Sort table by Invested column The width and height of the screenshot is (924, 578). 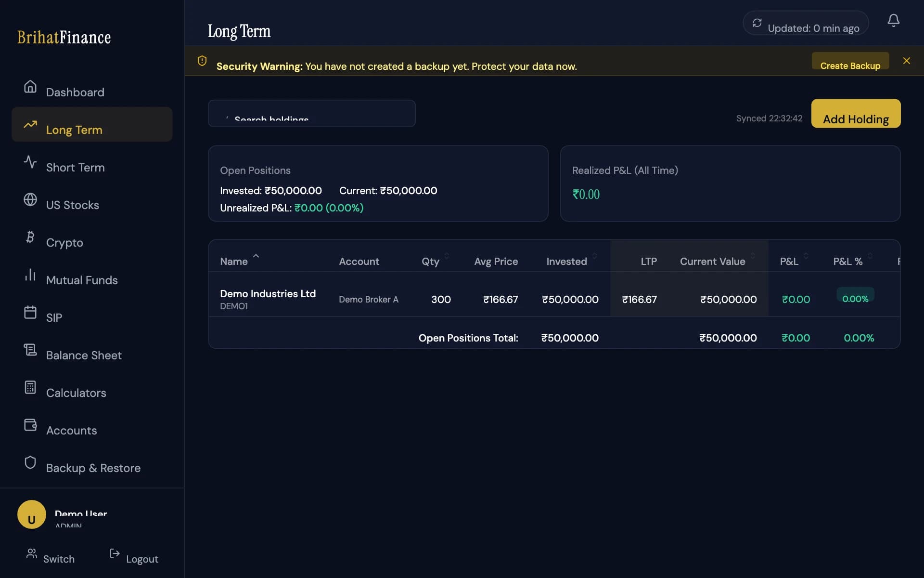572,261
